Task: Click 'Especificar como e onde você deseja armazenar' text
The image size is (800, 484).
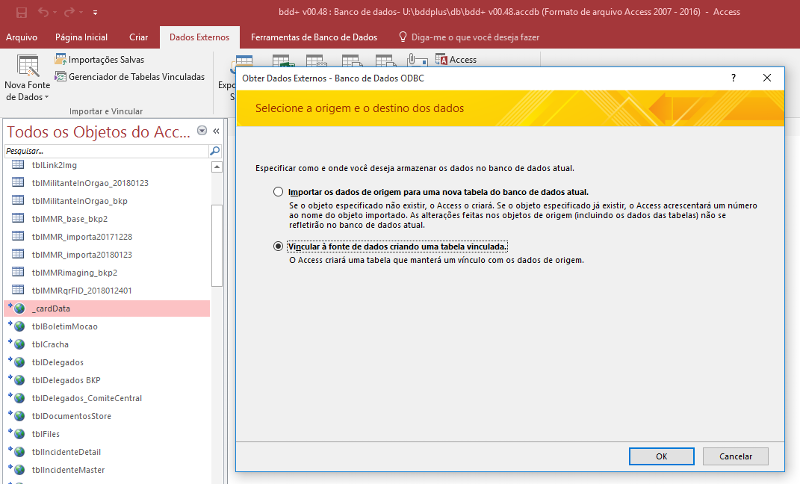Action: (414, 168)
